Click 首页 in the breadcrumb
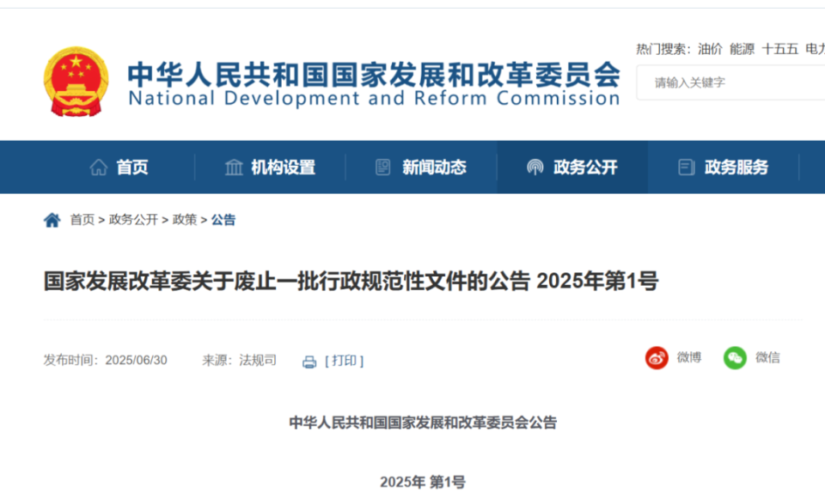 82,220
